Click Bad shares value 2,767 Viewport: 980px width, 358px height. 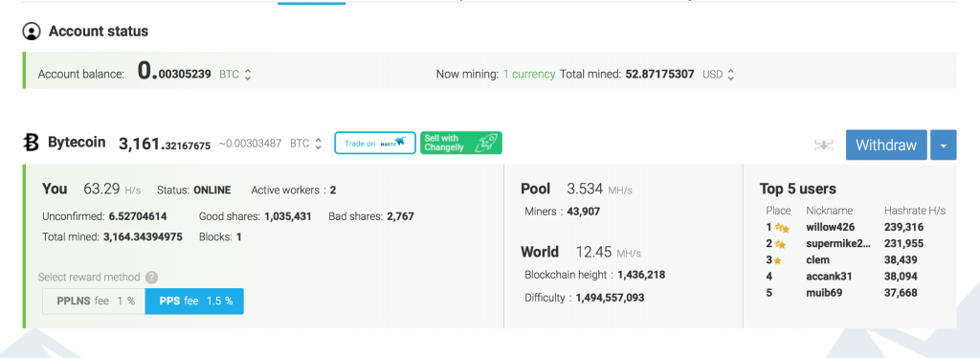point(400,216)
